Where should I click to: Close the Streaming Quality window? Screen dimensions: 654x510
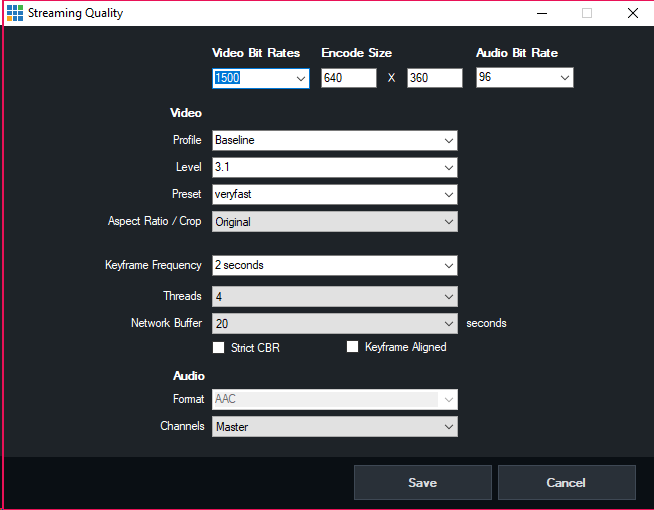[633, 13]
